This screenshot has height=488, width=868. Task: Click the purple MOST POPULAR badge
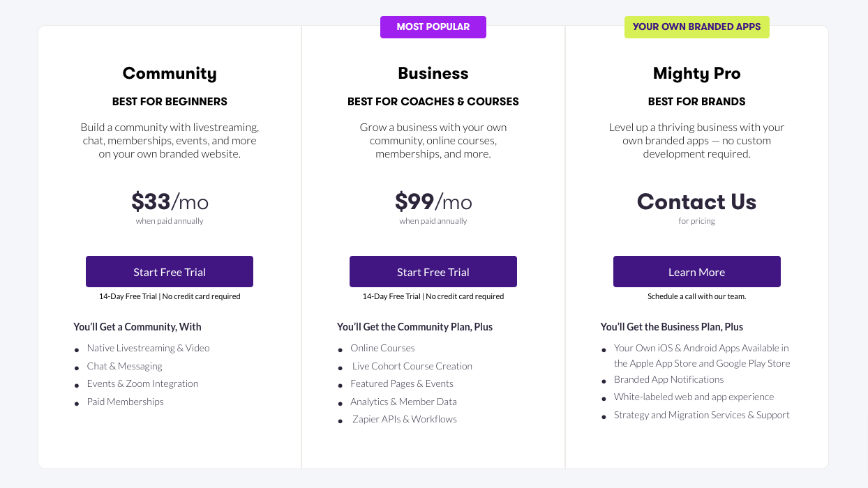[433, 26]
